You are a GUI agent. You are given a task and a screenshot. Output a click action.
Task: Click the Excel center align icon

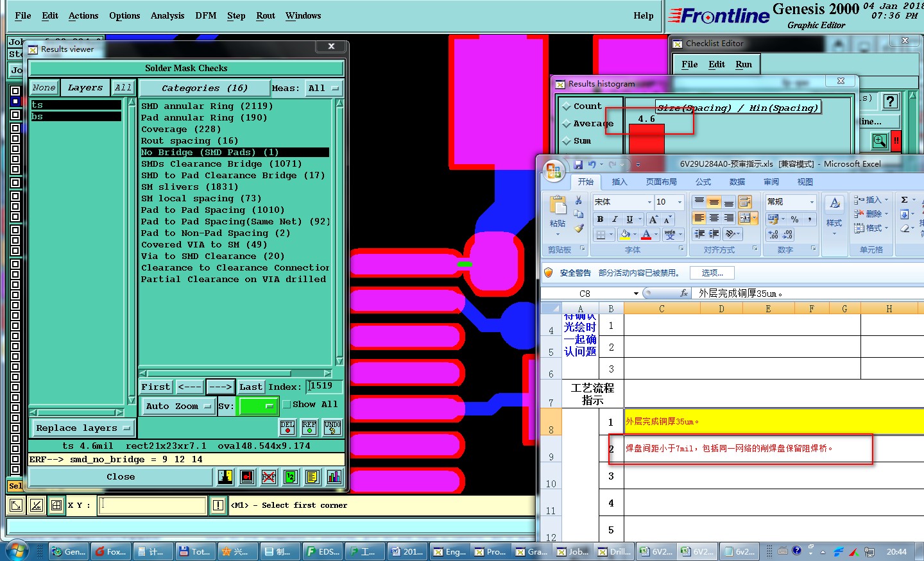pos(714,219)
